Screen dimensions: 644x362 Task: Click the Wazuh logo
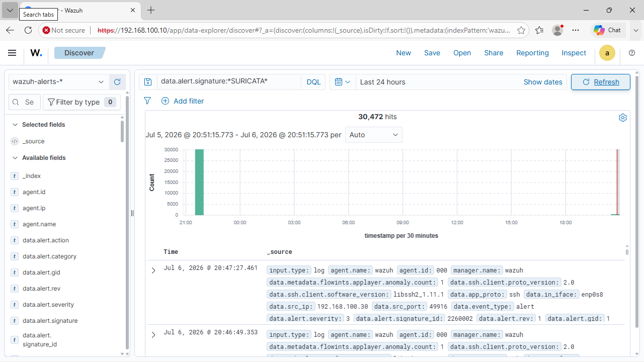coord(36,53)
